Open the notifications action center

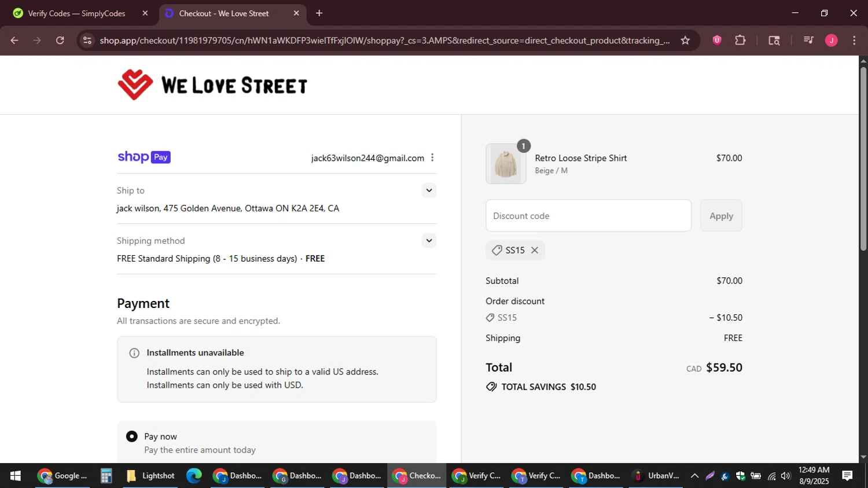[848, 476]
